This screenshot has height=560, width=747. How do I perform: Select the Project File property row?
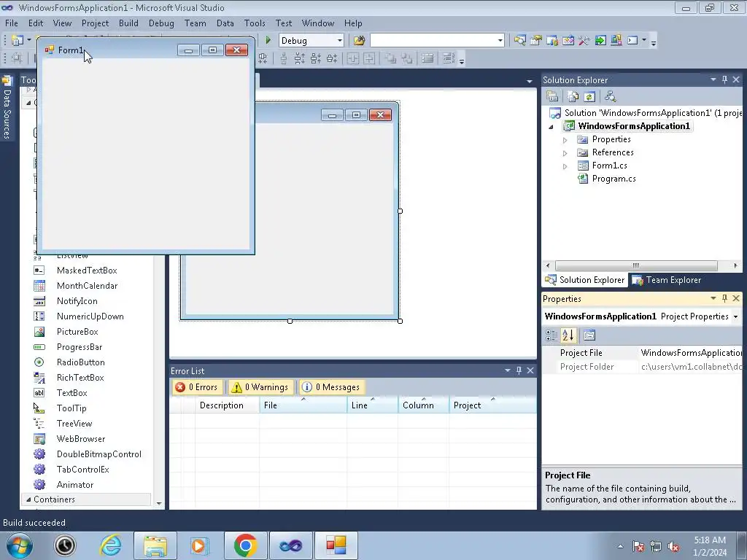click(642, 353)
